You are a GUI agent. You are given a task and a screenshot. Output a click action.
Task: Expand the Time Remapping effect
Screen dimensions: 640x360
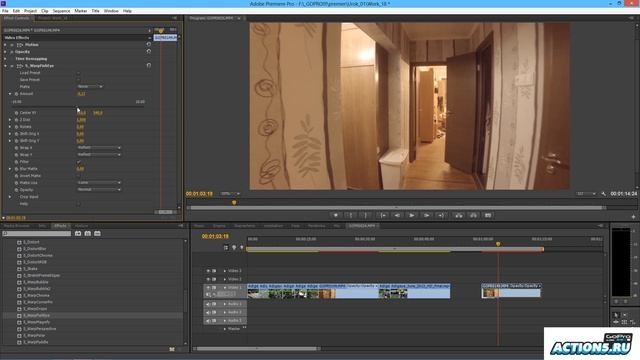click(5, 59)
